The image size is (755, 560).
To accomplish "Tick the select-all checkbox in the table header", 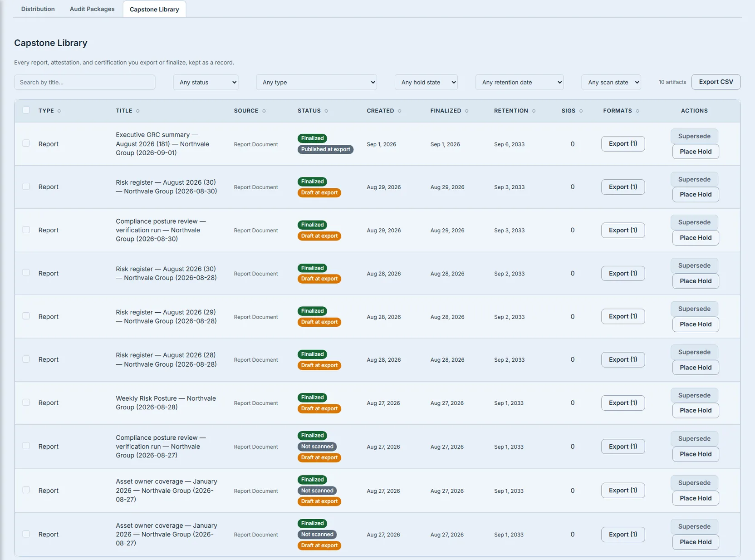I will coord(26,110).
